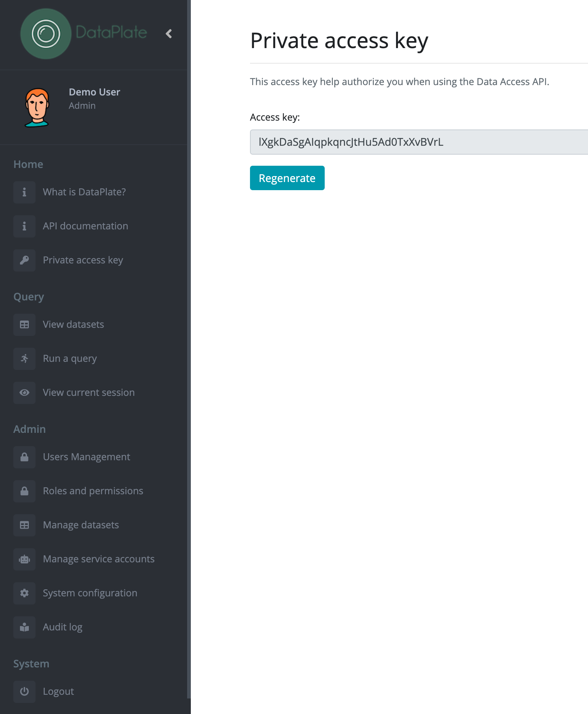Click the running figure icon for Run a query
Image resolution: width=588 pixels, height=714 pixels.
pos(24,358)
